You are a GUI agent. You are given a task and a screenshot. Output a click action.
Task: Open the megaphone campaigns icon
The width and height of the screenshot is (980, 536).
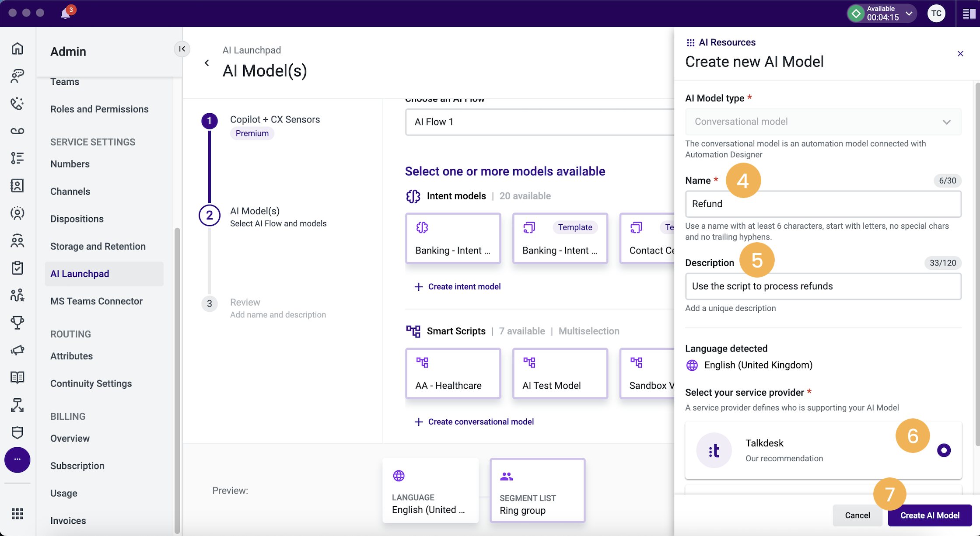(x=17, y=350)
